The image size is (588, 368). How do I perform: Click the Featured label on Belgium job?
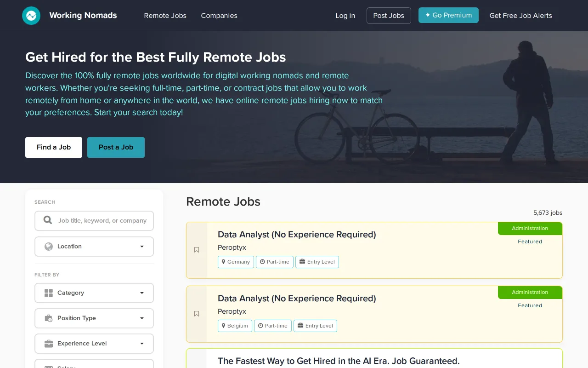click(x=530, y=305)
